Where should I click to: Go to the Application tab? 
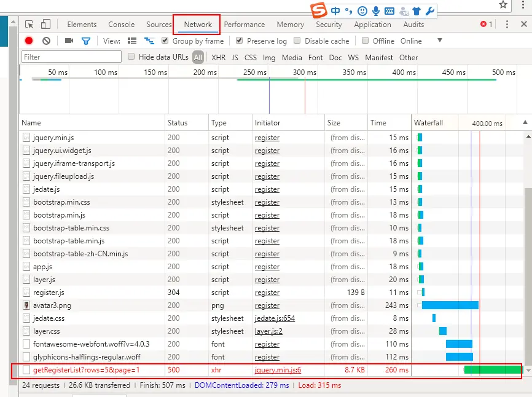coord(372,25)
